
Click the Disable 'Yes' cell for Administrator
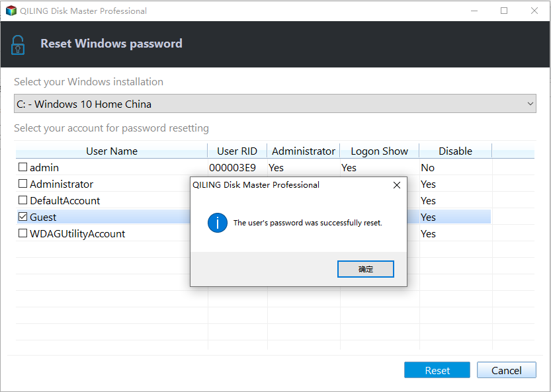(x=429, y=184)
